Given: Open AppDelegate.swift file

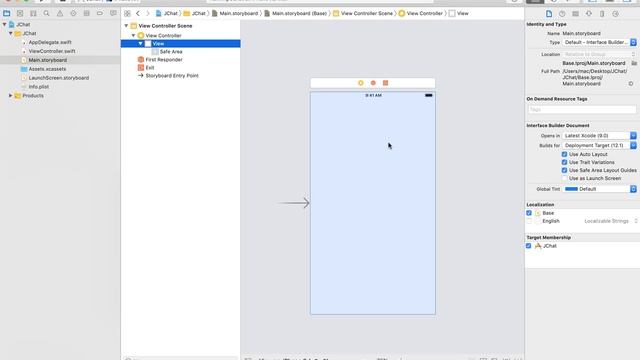Looking at the screenshot, I should pos(50,42).
